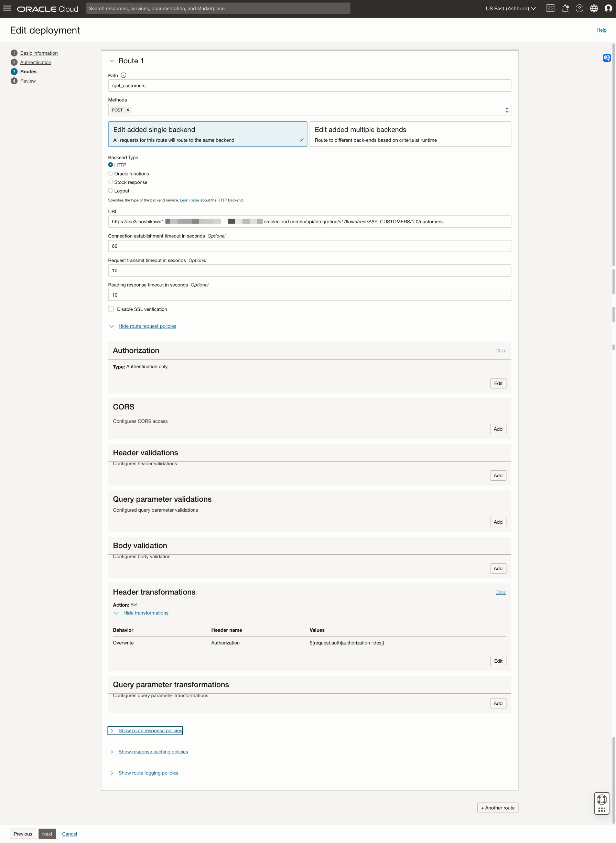Open the language globe icon
Image resolution: width=616 pixels, height=843 pixels.
point(594,9)
